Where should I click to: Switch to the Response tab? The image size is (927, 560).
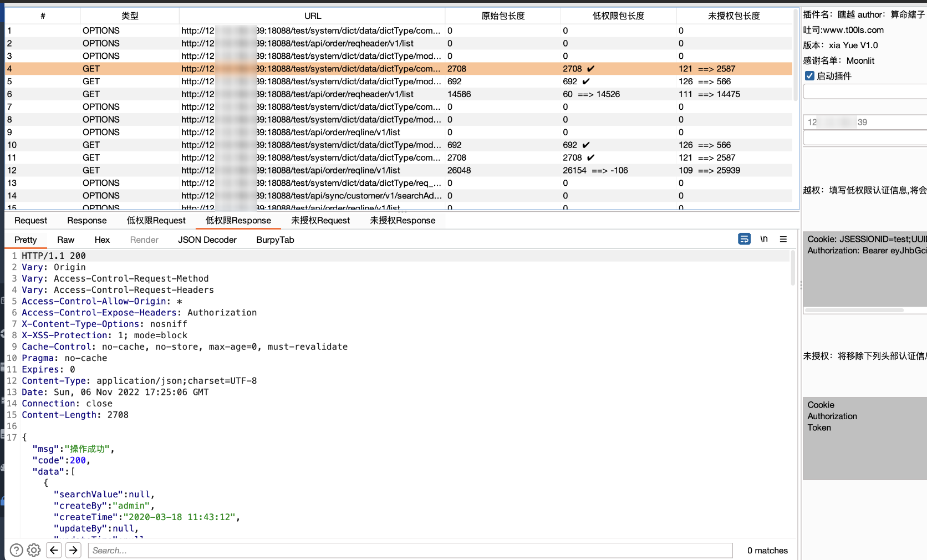(x=87, y=221)
